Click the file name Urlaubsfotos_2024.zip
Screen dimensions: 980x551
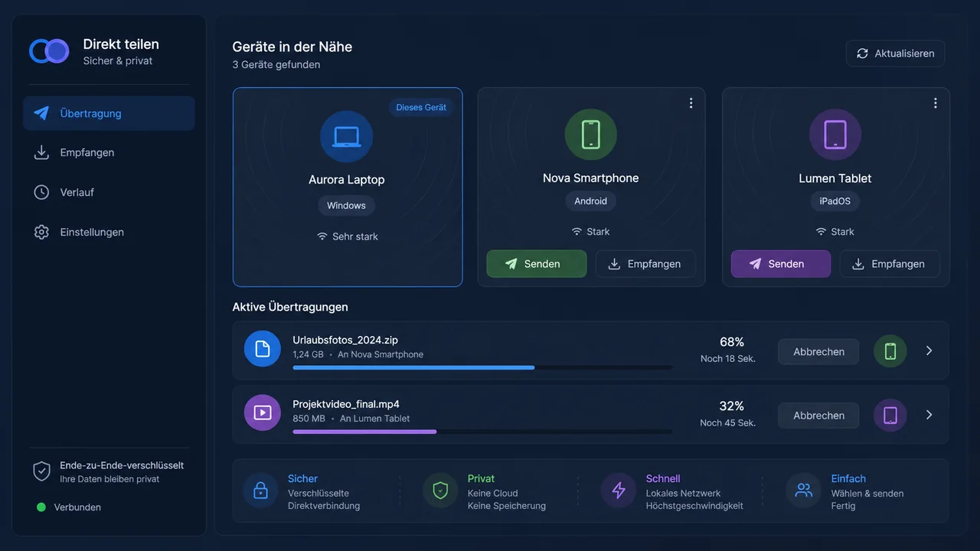tap(345, 341)
